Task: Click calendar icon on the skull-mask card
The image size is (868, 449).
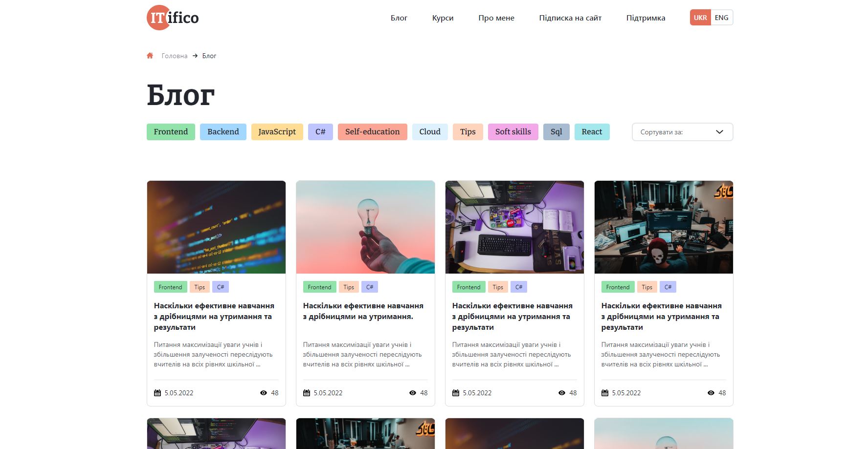Action: click(x=605, y=393)
